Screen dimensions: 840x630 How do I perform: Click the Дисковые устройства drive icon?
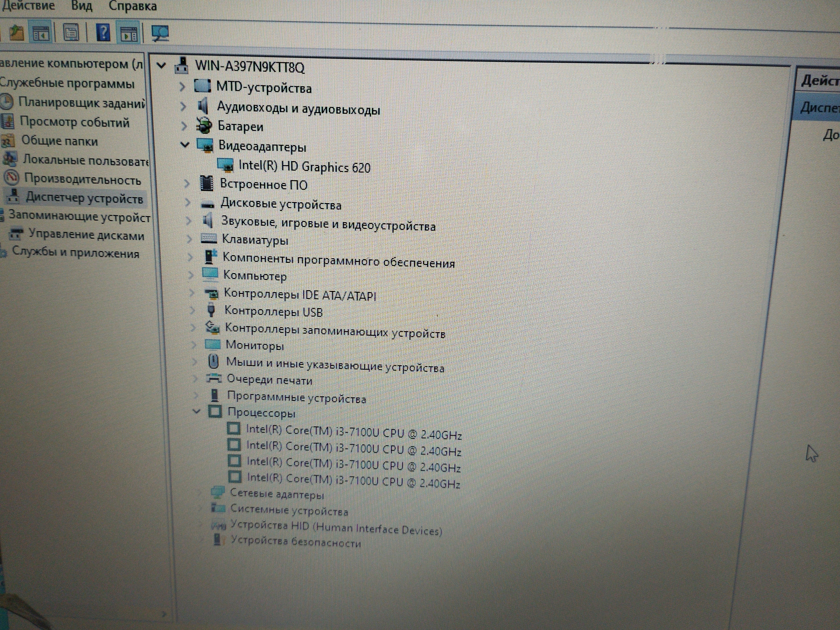[x=207, y=204]
